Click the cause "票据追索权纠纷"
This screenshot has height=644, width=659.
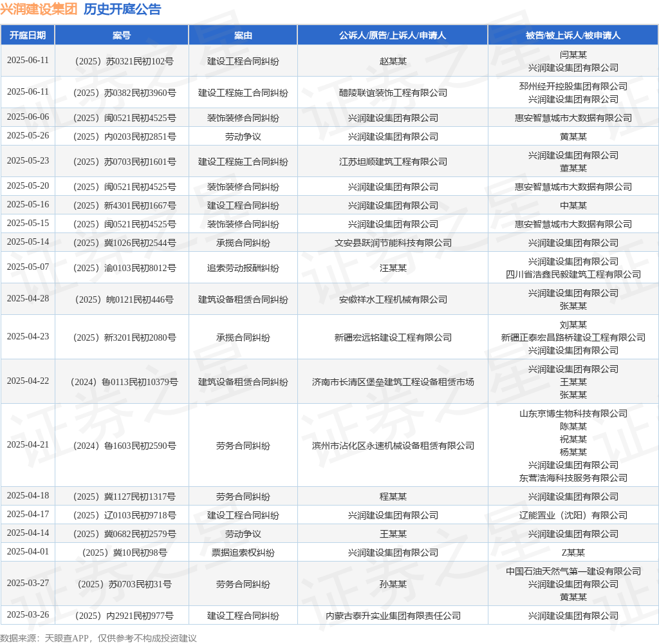click(243, 553)
